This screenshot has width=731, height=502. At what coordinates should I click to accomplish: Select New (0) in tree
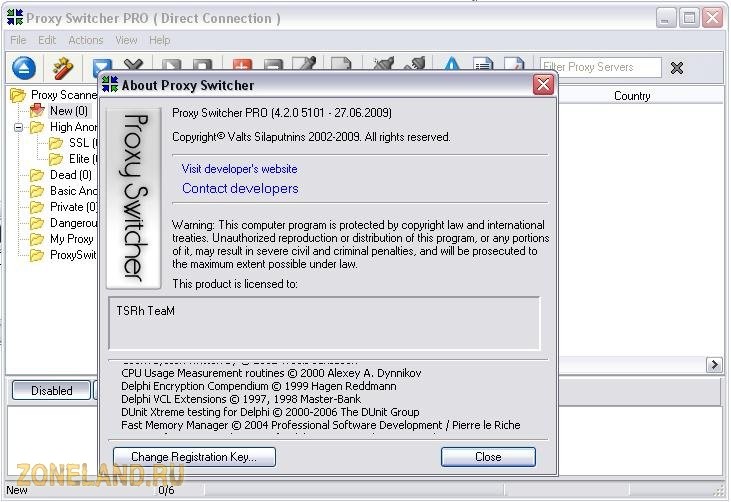point(69,111)
